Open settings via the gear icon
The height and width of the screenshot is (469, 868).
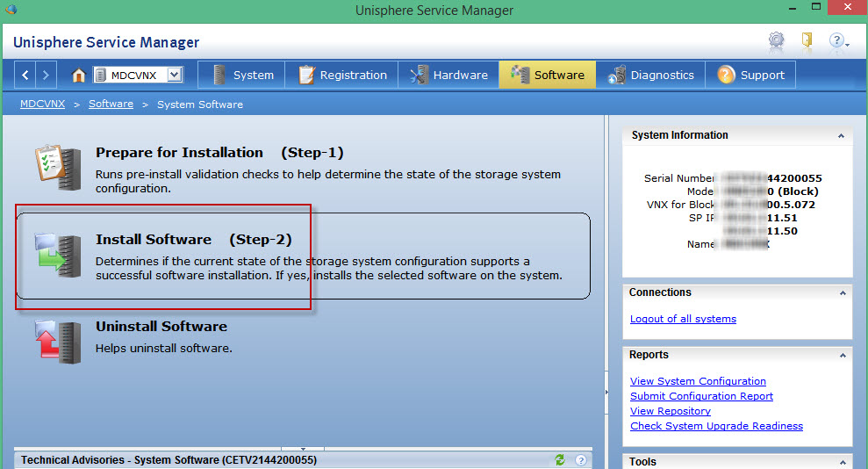tap(777, 40)
